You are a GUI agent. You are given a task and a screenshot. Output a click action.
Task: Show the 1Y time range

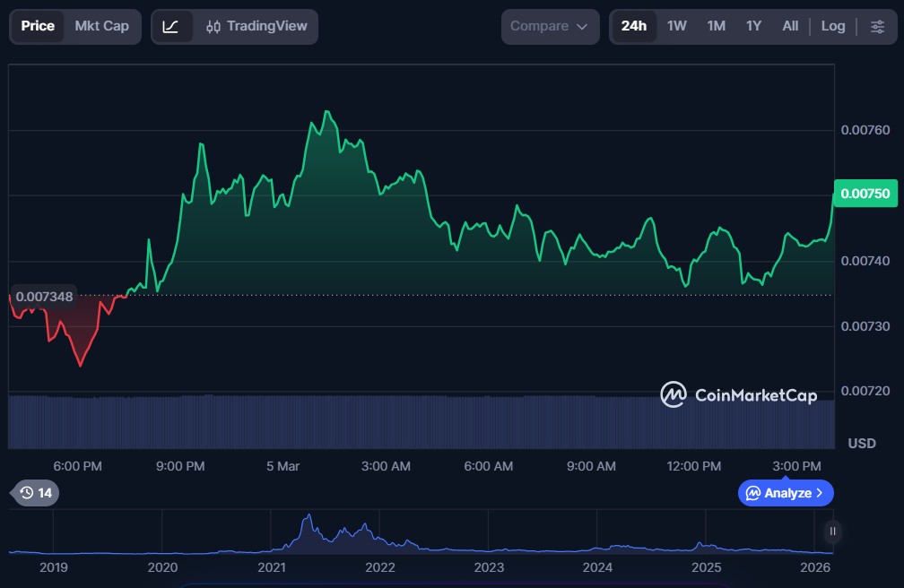(753, 27)
